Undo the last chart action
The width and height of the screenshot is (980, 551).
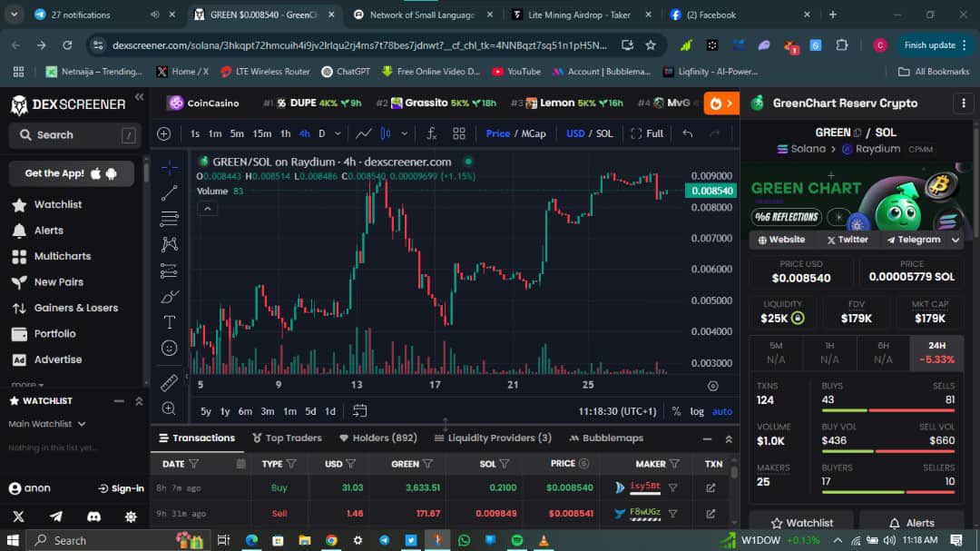tap(688, 133)
